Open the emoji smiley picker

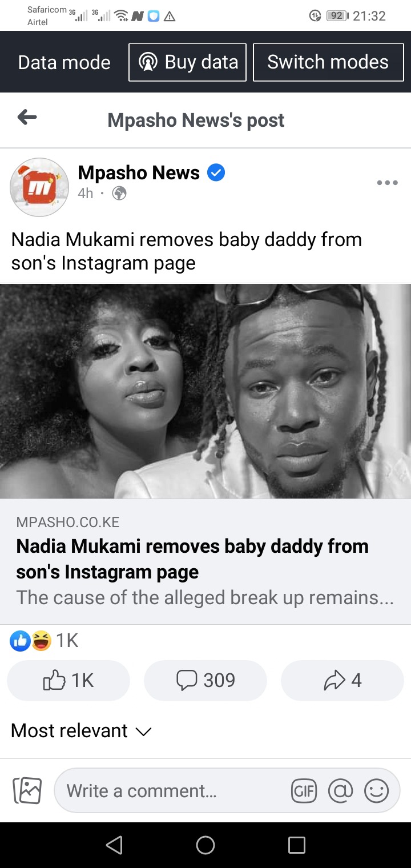click(376, 791)
